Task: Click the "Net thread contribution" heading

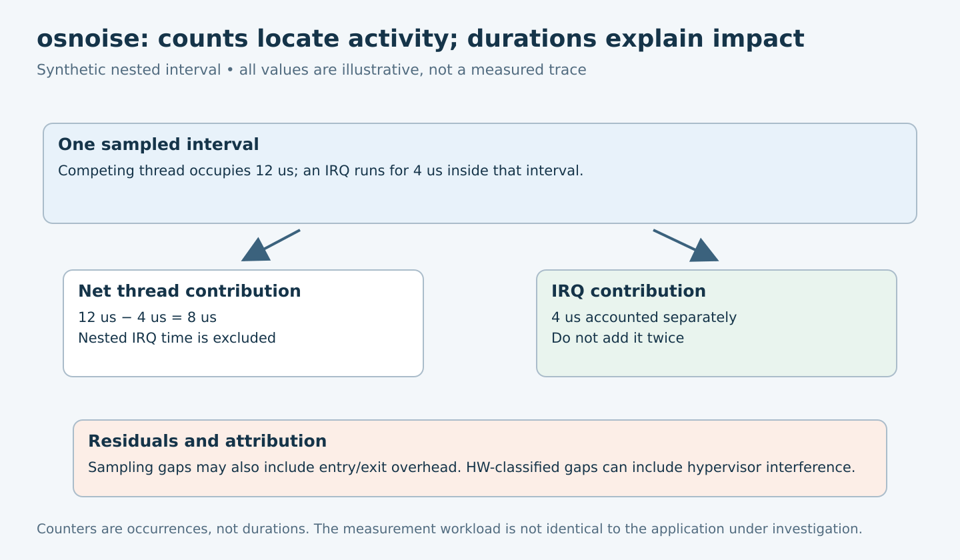Action: tap(189, 291)
